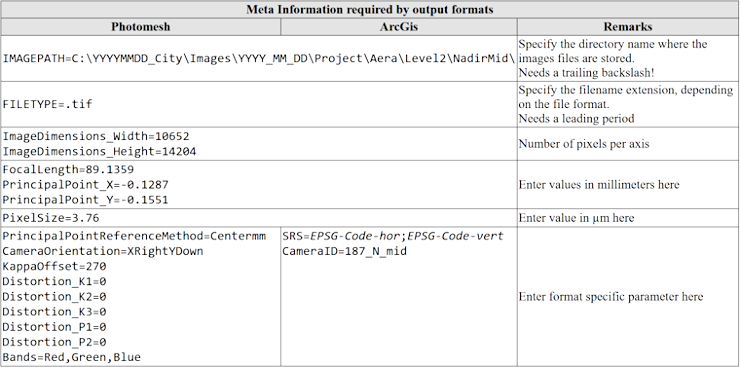The image size is (740, 367).
Task: Click the Photomesh column header
Action: [141, 27]
